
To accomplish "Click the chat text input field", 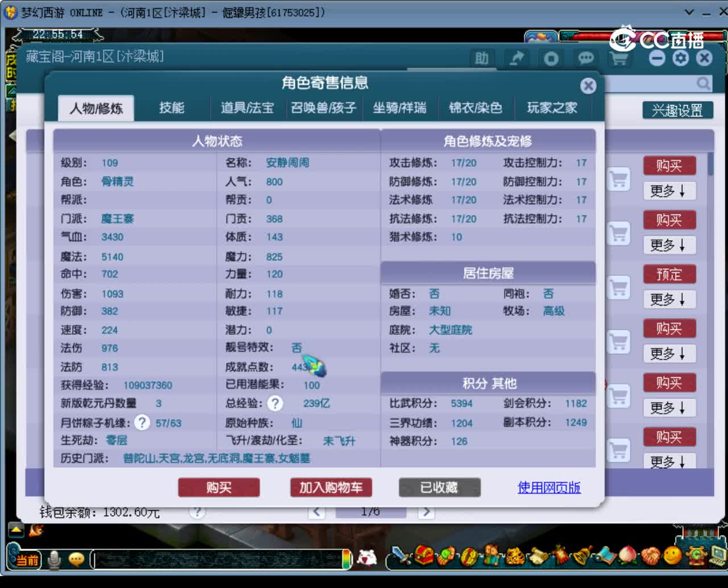I will click(x=216, y=560).
